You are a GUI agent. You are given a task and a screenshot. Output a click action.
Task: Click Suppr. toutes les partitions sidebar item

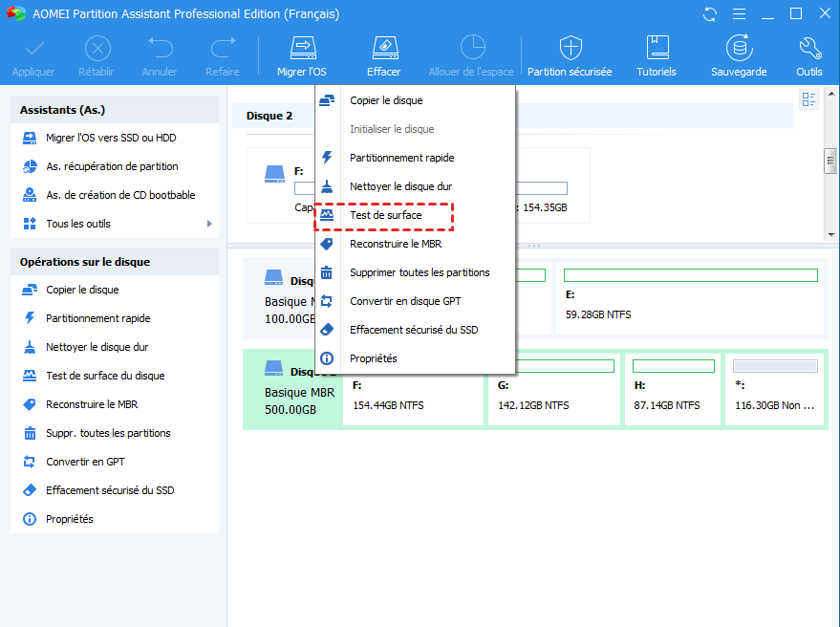(115, 433)
